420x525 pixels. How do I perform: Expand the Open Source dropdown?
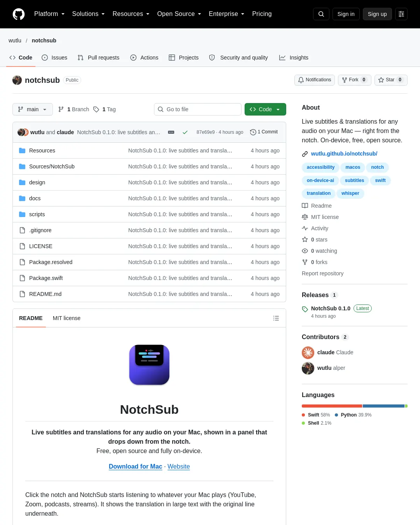tap(179, 14)
